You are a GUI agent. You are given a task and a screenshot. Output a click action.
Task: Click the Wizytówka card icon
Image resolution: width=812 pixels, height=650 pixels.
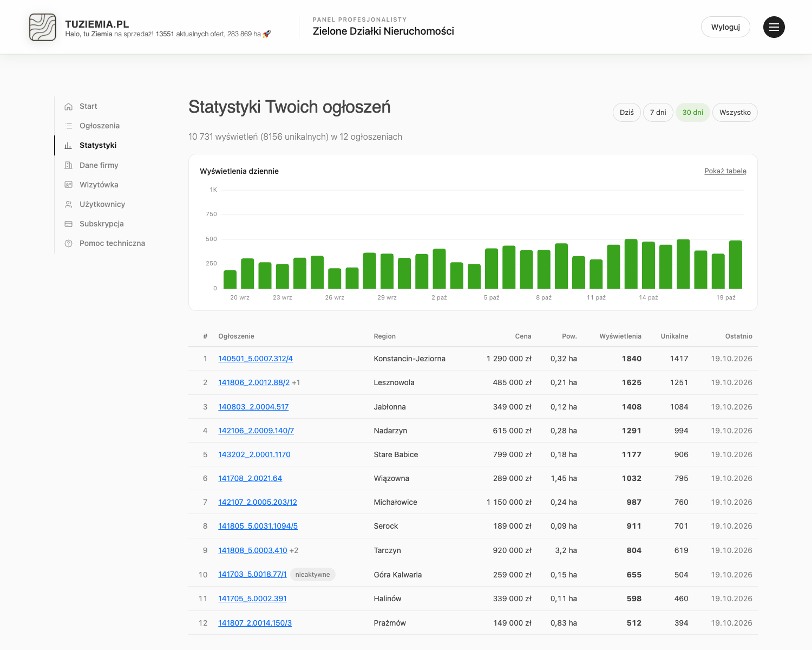[x=68, y=185]
